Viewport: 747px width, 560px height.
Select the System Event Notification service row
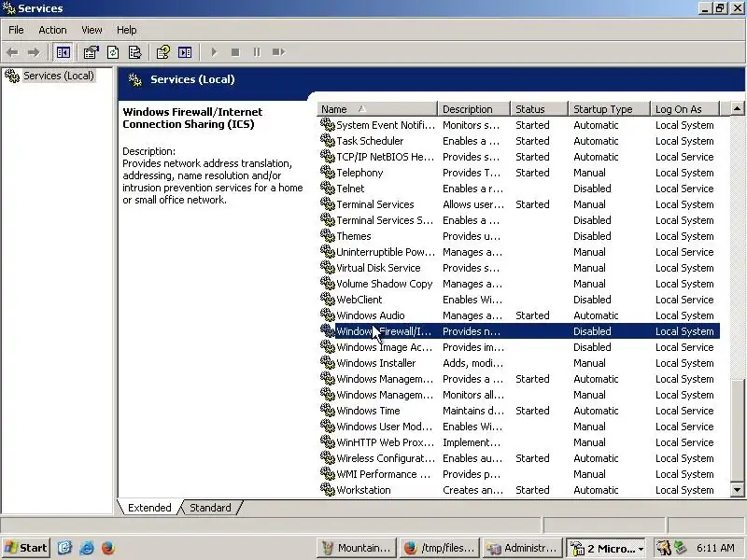(x=519, y=125)
